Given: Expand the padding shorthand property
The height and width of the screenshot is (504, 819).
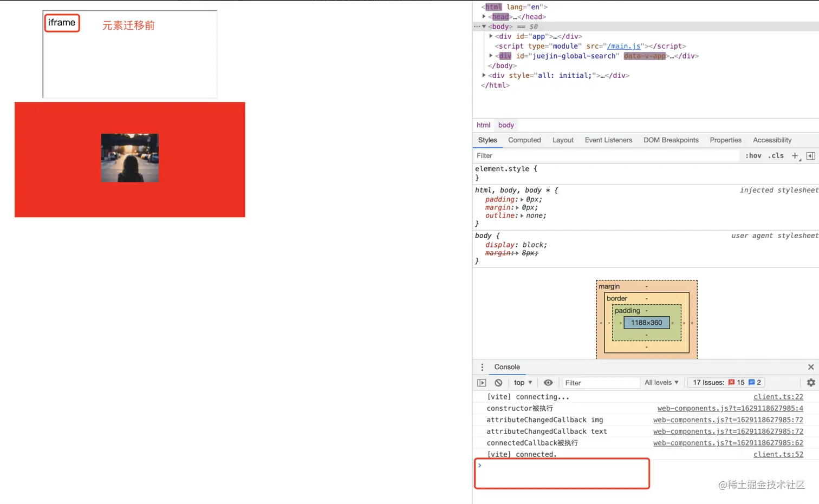Looking at the screenshot, I should pyautogui.click(x=522, y=200).
